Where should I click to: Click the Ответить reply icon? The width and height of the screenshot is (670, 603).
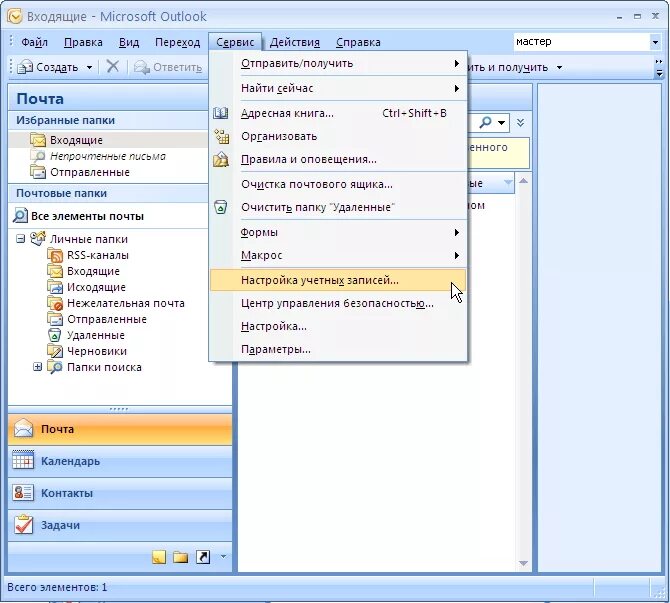[x=141, y=67]
